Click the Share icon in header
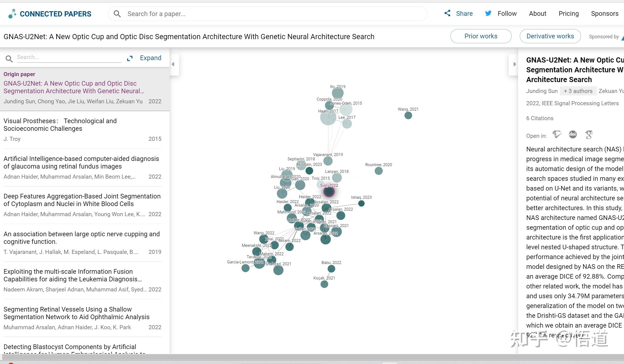624x364 pixels. coord(447,13)
